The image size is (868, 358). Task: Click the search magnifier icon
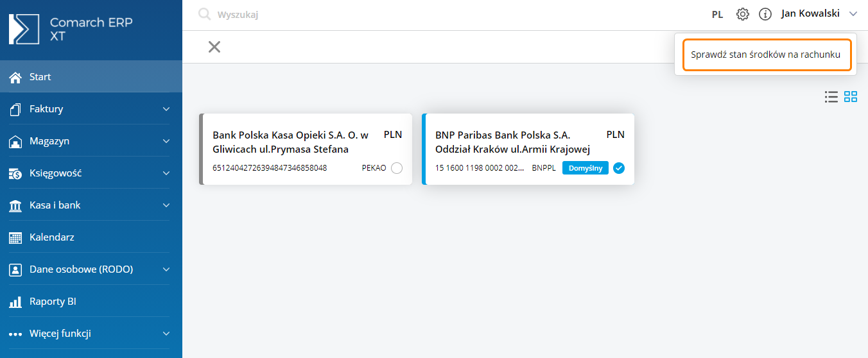pyautogui.click(x=205, y=14)
